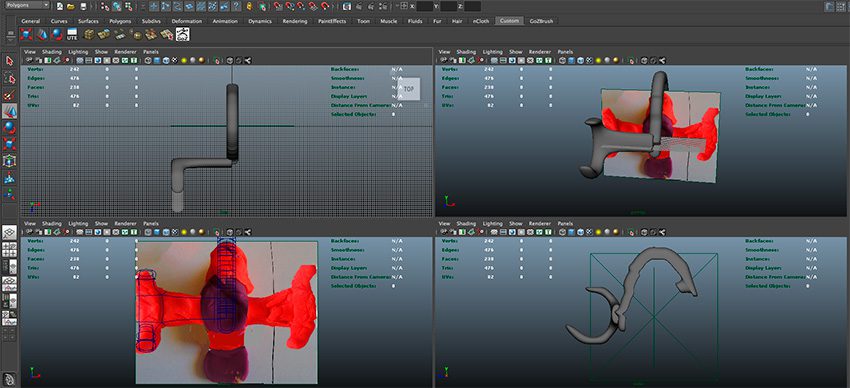
Task: Click the Open Scene folder icon
Action: (x=71, y=6)
